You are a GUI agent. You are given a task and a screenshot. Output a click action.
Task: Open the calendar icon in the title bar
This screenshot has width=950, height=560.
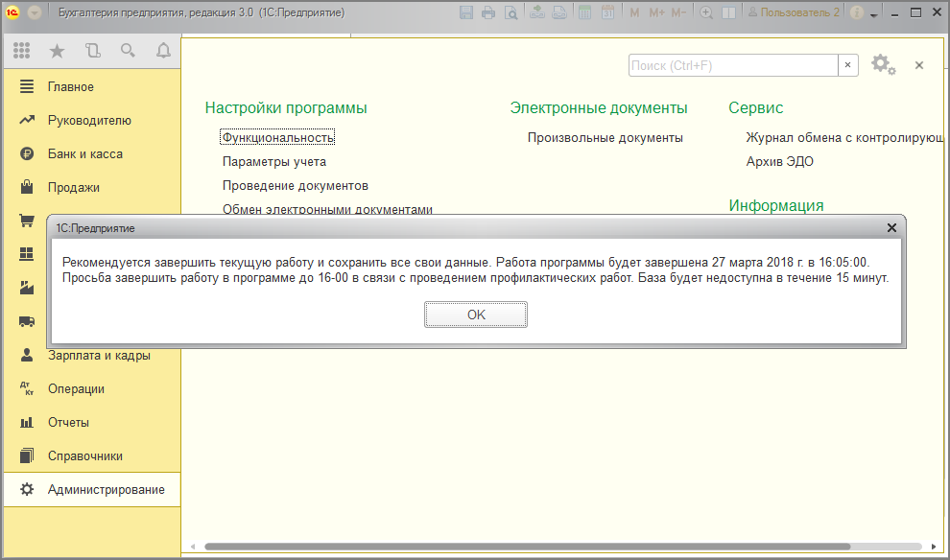coord(607,13)
